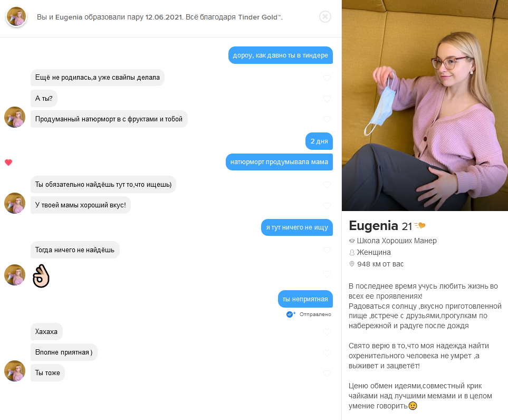Click the blue read-receipt checkmark icon

click(290, 314)
